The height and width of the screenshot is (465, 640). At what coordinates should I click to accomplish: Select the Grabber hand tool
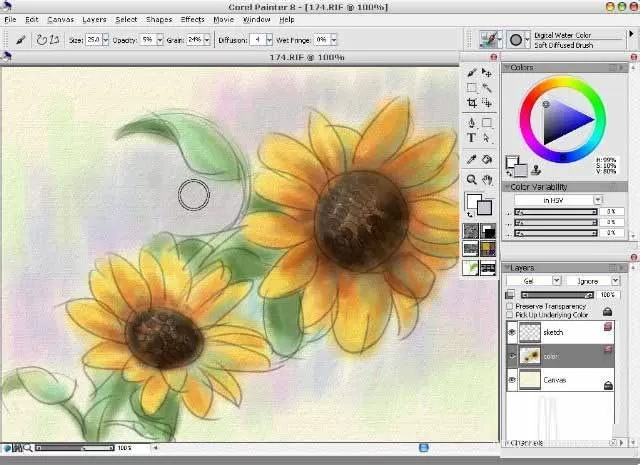(x=487, y=180)
